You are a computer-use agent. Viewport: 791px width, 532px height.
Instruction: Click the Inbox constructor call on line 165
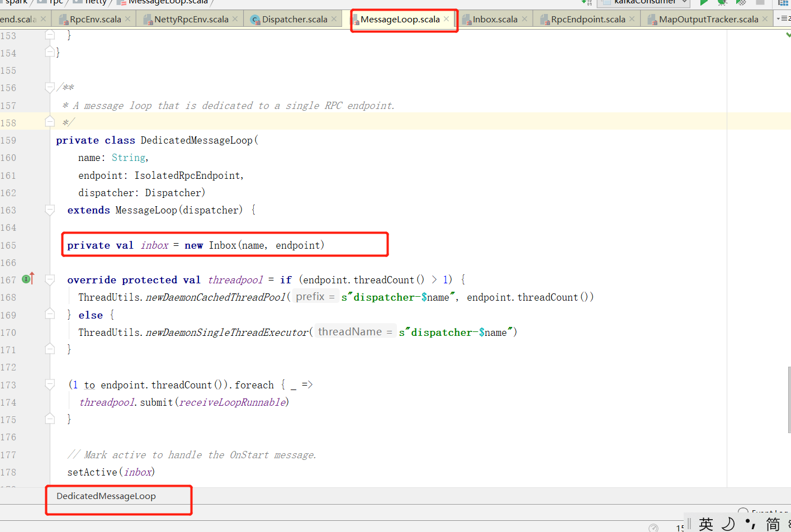[222, 245]
